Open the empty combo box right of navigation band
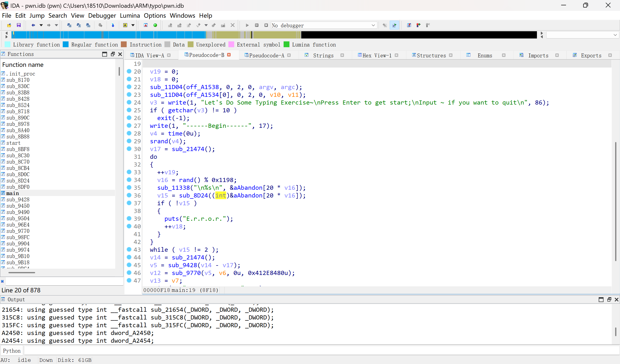Screen dimensions: 620x364 point(582,35)
